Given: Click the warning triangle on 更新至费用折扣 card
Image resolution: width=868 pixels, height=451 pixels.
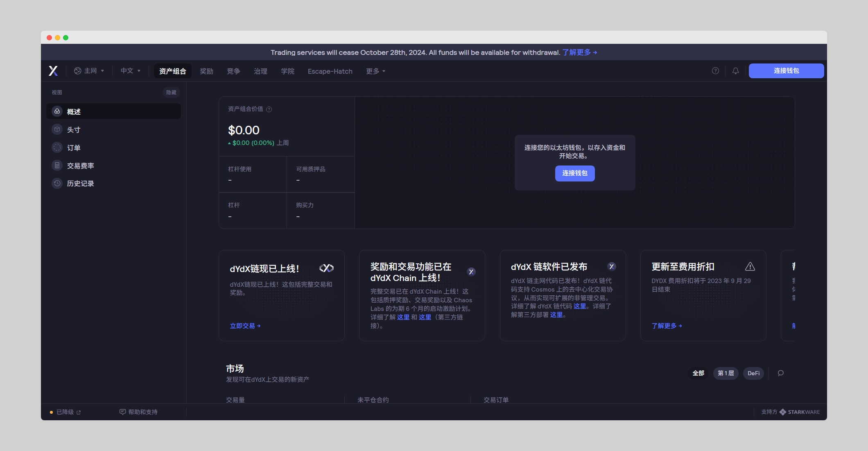Looking at the screenshot, I should pyautogui.click(x=750, y=267).
